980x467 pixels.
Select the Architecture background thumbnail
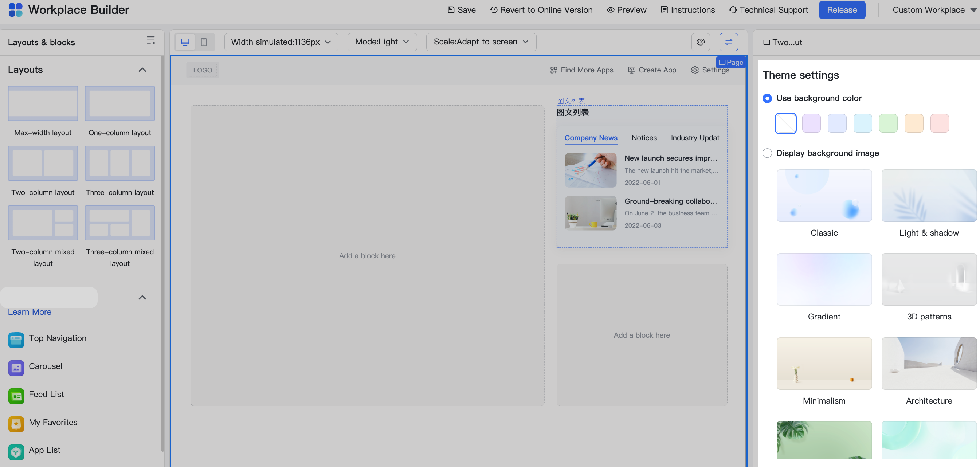(x=929, y=363)
